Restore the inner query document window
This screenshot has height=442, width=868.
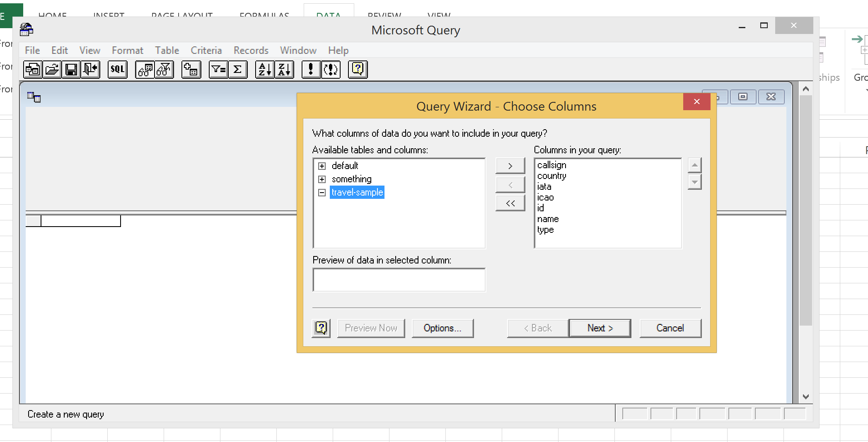click(x=743, y=97)
